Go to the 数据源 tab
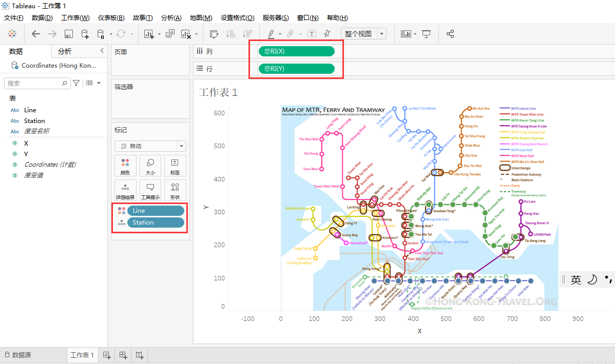This screenshot has height=364, width=615. click(x=18, y=355)
